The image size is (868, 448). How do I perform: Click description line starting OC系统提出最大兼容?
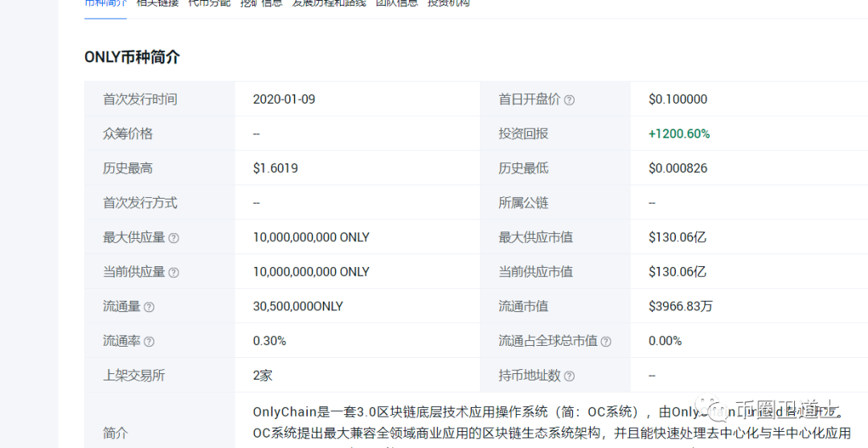click(x=551, y=433)
